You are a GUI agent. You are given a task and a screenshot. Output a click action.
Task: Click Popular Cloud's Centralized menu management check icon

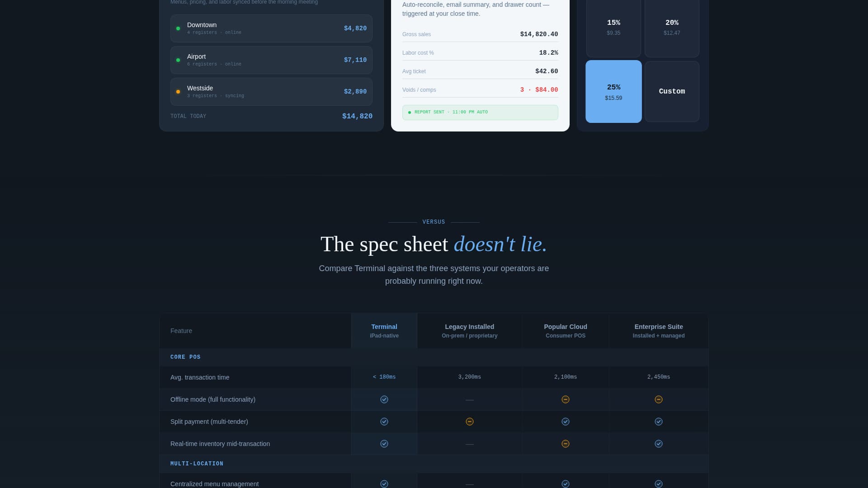click(566, 484)
